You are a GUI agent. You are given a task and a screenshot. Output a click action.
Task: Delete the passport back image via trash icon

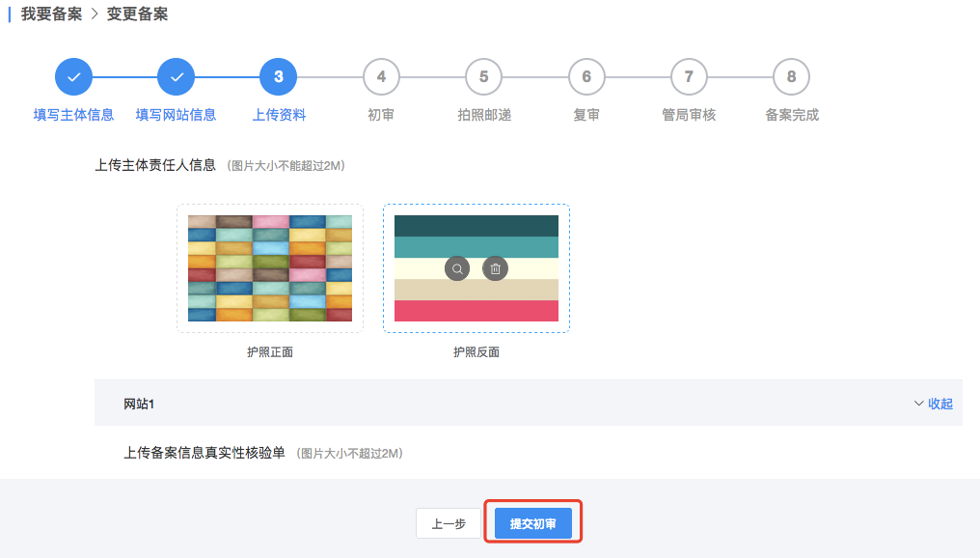495,268
